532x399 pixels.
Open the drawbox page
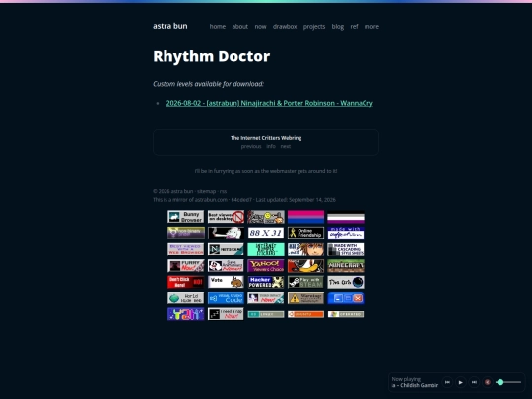pyautogui.click(x=285, y=27)
